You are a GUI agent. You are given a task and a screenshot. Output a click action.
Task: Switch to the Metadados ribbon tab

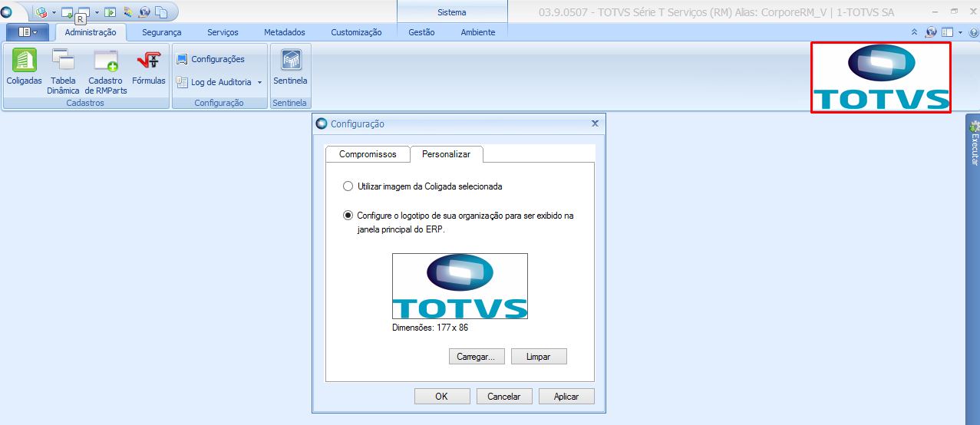(285, 32)
